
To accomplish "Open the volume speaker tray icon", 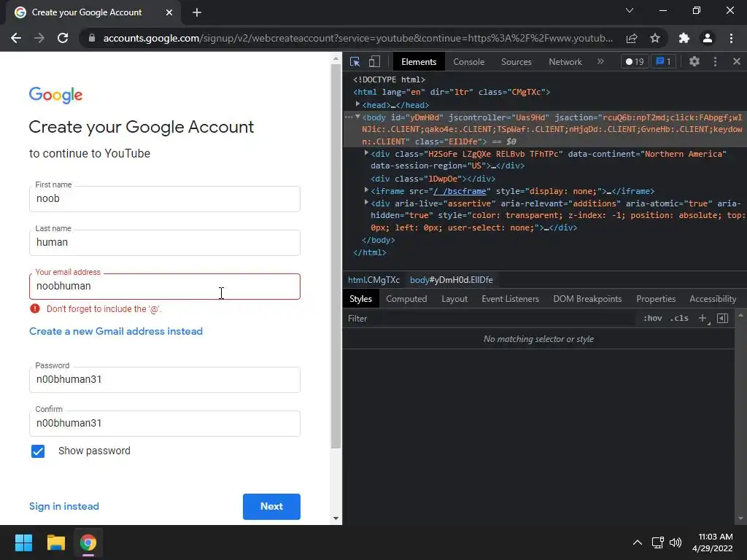I will [x=676, y=542].
